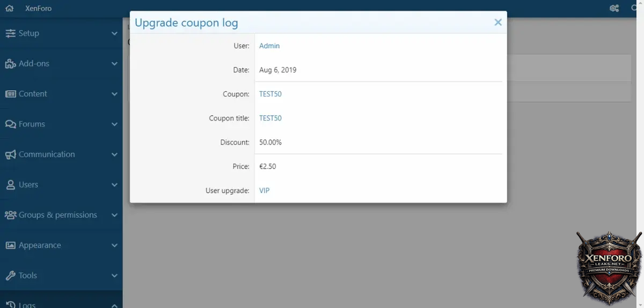The height and width of the screenshot is (308, 644).
Task: Click the home icon in header
Action: click(9, 9)
